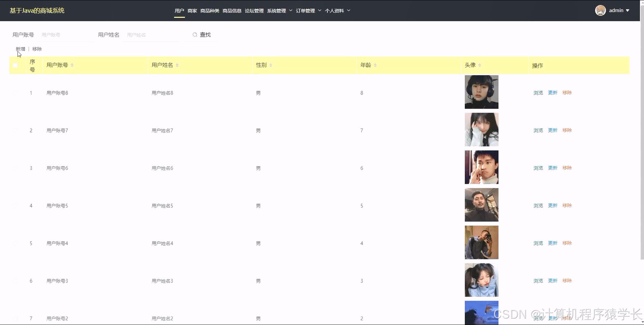Image resolution: width=644 pixels, height=325 pixels.
Task: Click the 移除 bulk remove button
Action: point(37,49)
